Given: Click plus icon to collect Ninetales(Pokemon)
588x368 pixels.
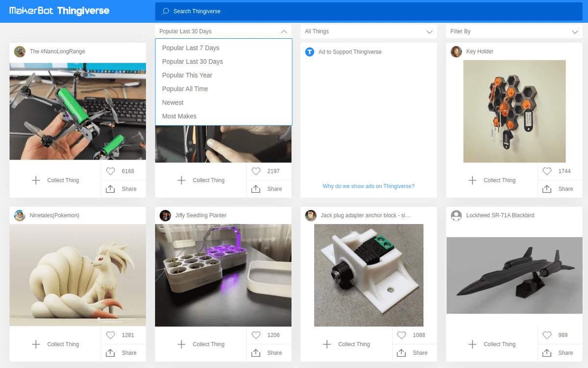Looking at the screenshot, I should [36, 344].
